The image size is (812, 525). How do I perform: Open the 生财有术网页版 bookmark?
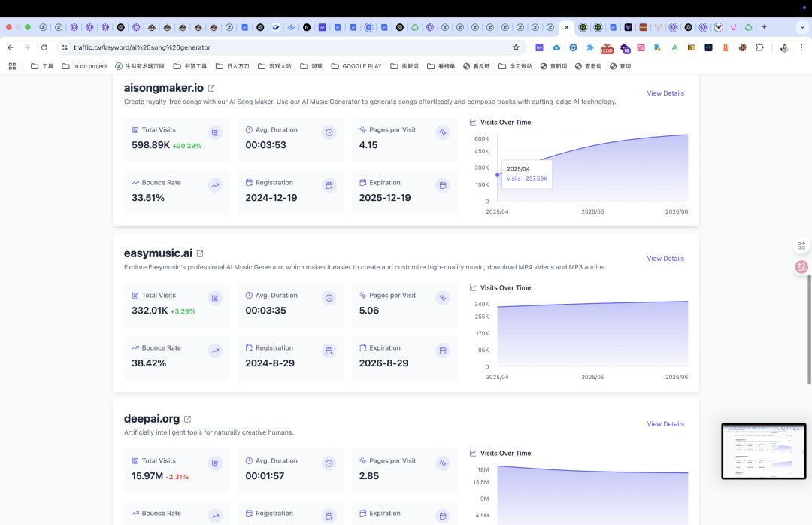click(140, 66)
